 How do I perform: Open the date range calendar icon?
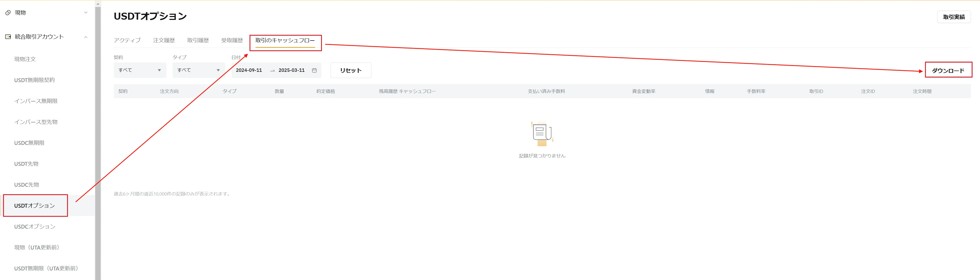coord(314,70)
